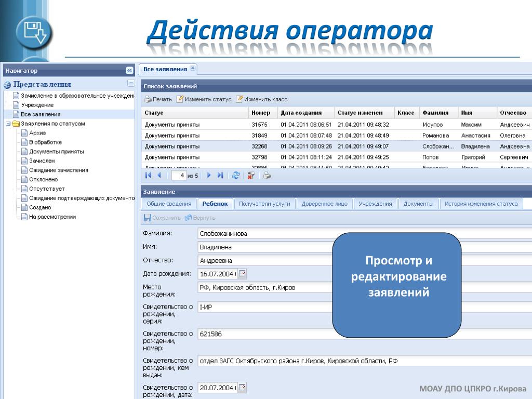This screenshot has width=532, height=399.
Task: Click the Фамилия field Слобожанинова
Action: (365, 233)
